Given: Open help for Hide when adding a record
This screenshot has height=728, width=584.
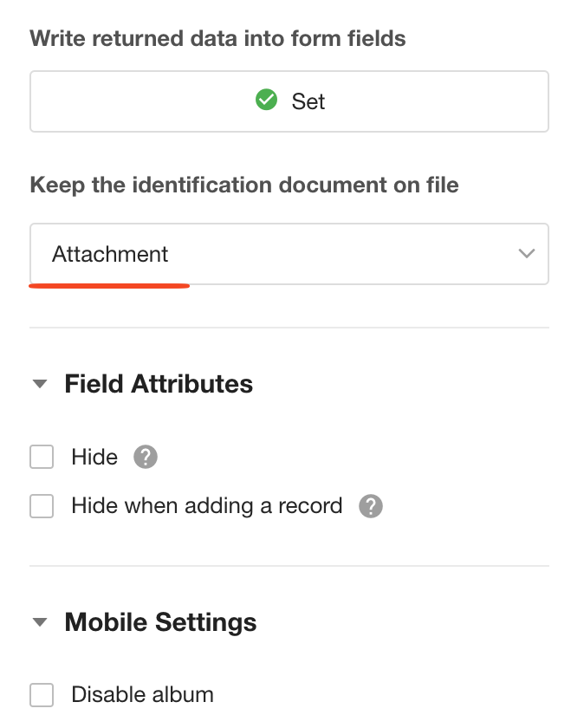Looking at the screenshot, I should click(371, 505).
